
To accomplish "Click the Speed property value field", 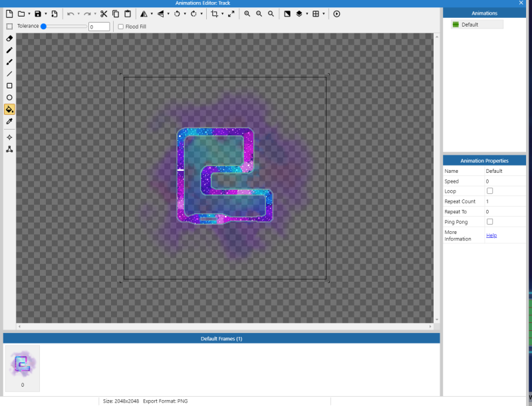I will pyautogui.click(x=505, y=181).
